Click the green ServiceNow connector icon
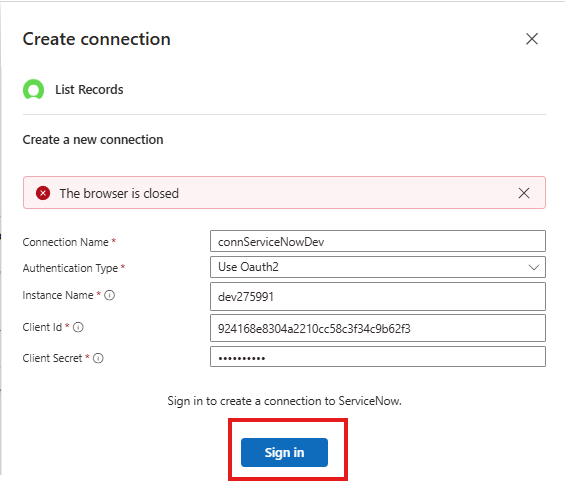Image resolution: width=565 pixels, height=481 pixels. (34, 89)
